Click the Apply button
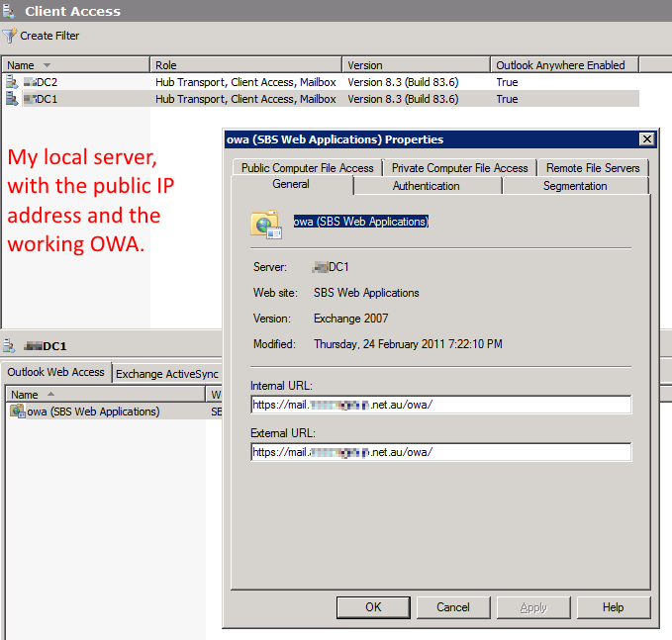The width and height of the screenshot is (672, 640). click(x=533, y=607)
